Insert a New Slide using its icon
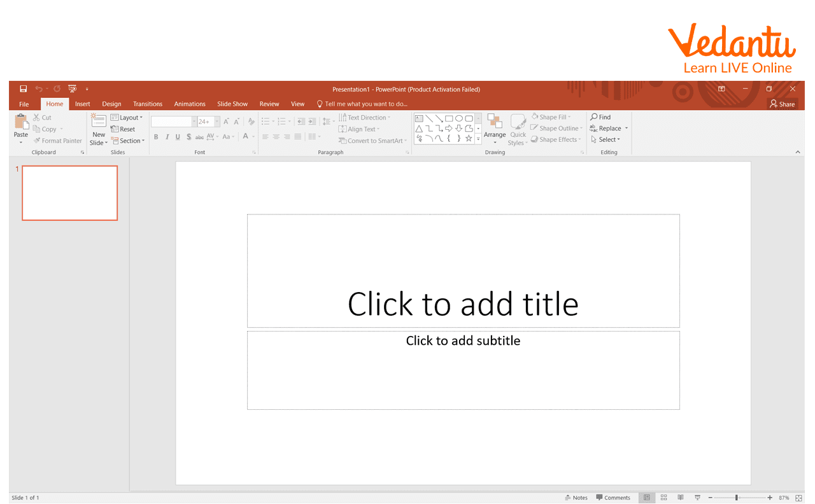The height and width of the screenshot is (504, 815). tap(99, 122)
